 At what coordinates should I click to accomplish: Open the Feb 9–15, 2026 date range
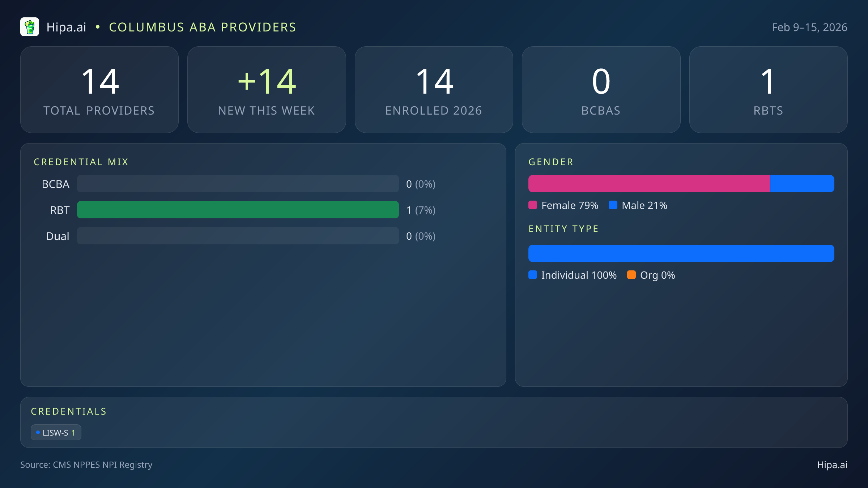coord(810,27)
